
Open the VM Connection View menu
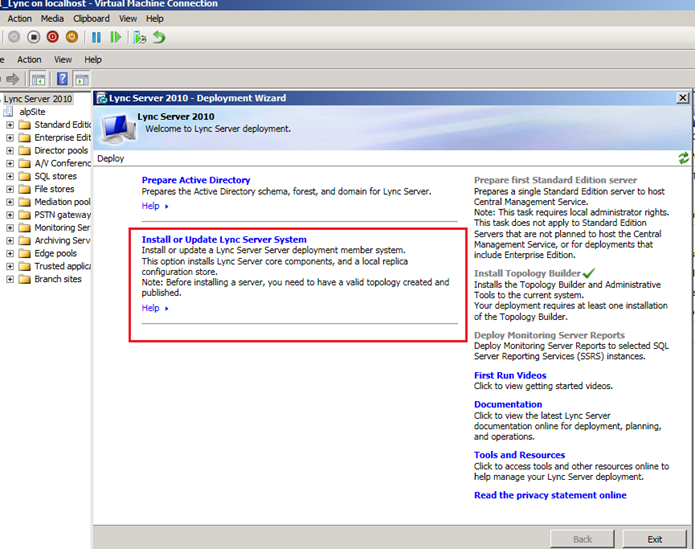[x=128, y=19]
